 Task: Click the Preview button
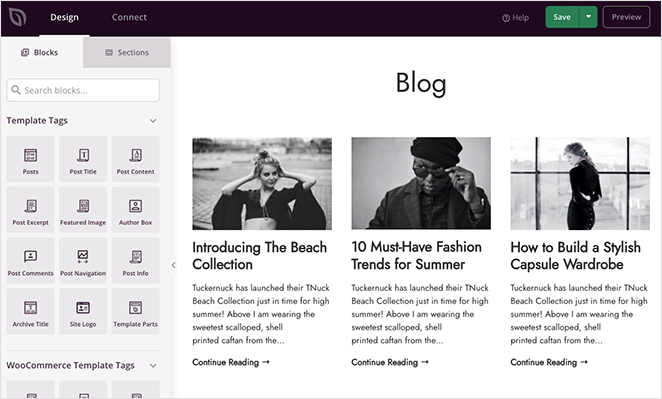626,17
